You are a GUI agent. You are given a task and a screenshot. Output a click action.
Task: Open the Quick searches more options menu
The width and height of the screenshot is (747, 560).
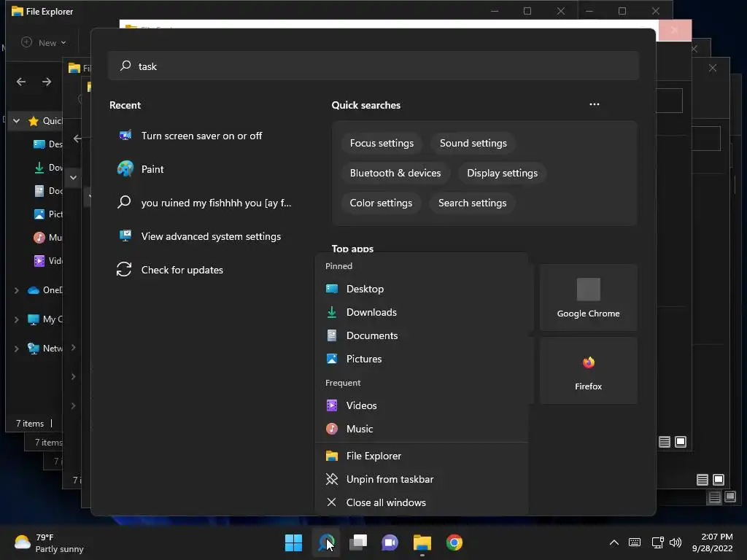[x=594, y=104]
